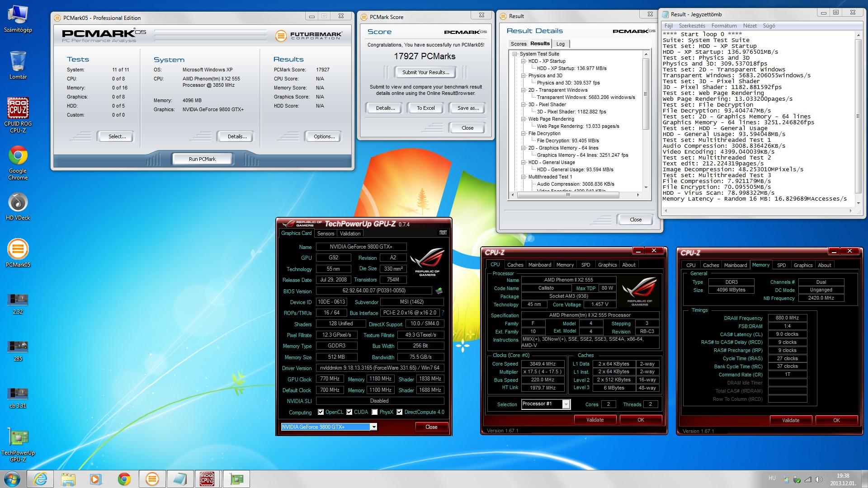
Task: Collapse the Web Page Rendering node
Action: tap(523, 119)
